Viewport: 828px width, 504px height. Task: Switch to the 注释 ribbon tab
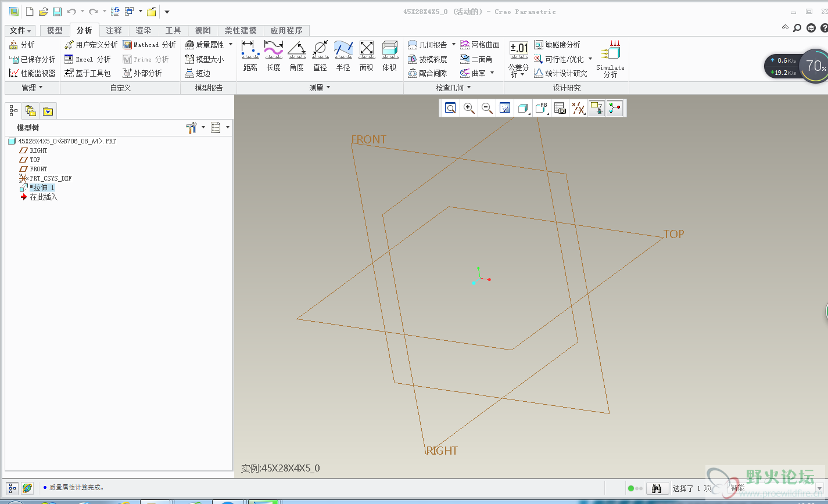(114, 30)
